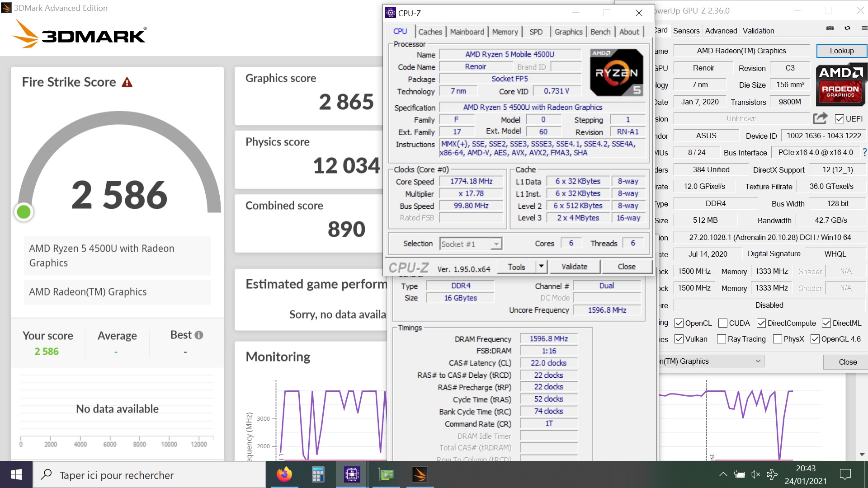Image resolution: width=868 pixels, height=488 pixels.
Task: Open the CPU-Z Tools dropdown arrow
Action: click(x=541, y=267)
